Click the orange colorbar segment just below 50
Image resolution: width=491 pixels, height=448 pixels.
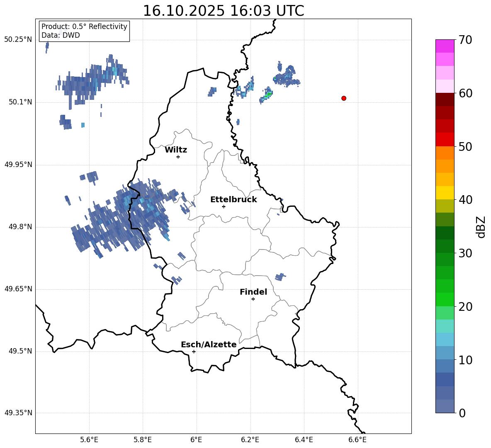pos(445,153)
